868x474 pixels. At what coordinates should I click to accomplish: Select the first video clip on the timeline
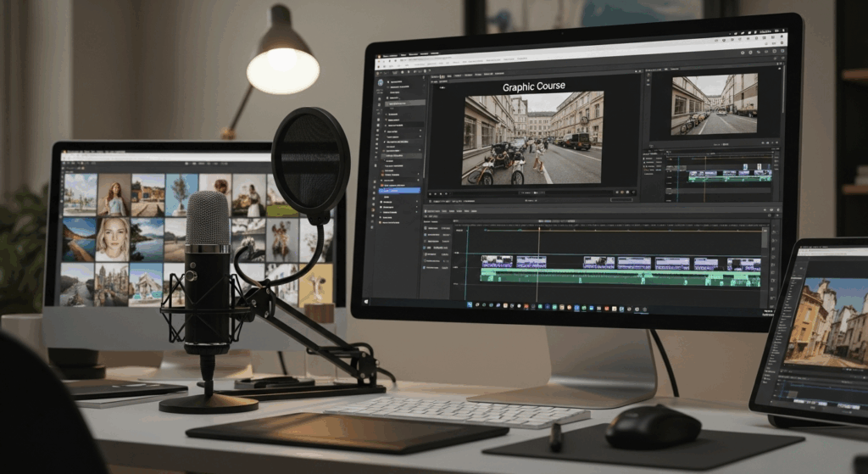(496, 262)
